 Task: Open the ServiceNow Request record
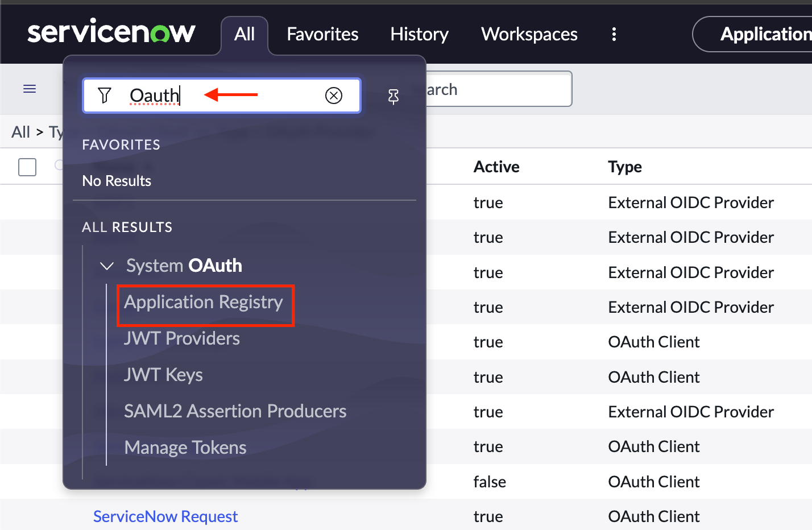tap(165, 516)
